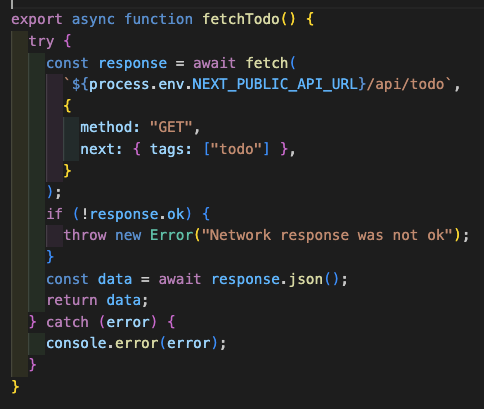Click the "GET" string value
484x409 pixels.
point(171,127)
